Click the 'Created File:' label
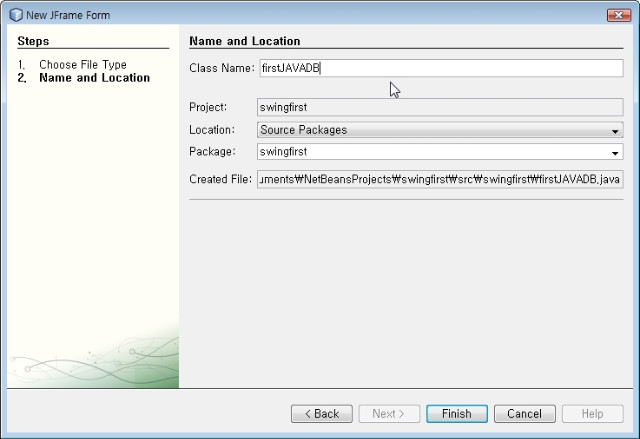This screenshot has height=439, width=640. 220,179
